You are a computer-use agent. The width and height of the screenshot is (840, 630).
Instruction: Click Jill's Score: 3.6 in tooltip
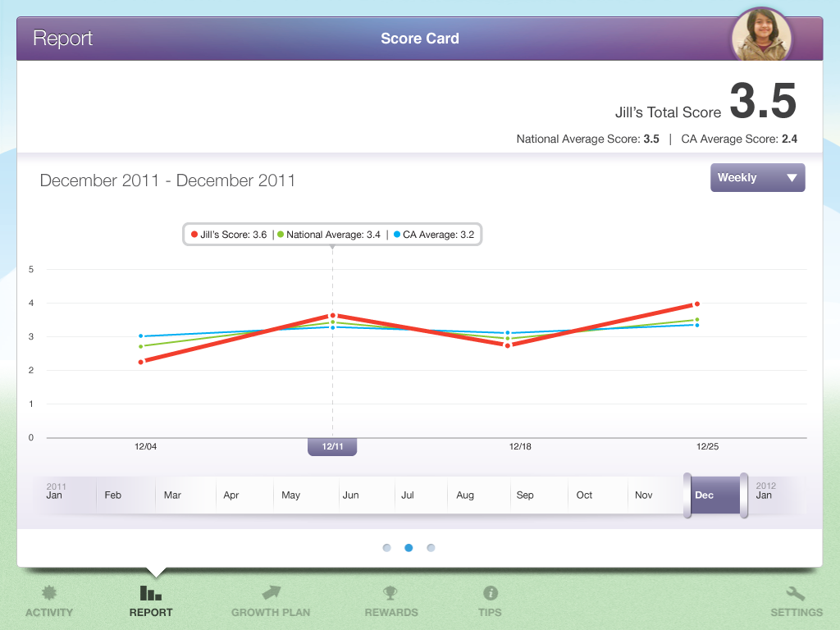[x=229, y=235]
